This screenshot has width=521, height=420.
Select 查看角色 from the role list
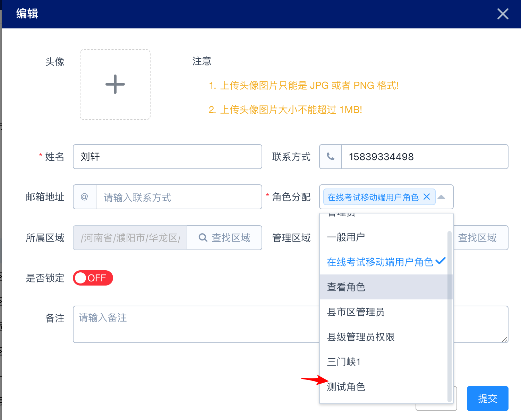pos(345,287)
